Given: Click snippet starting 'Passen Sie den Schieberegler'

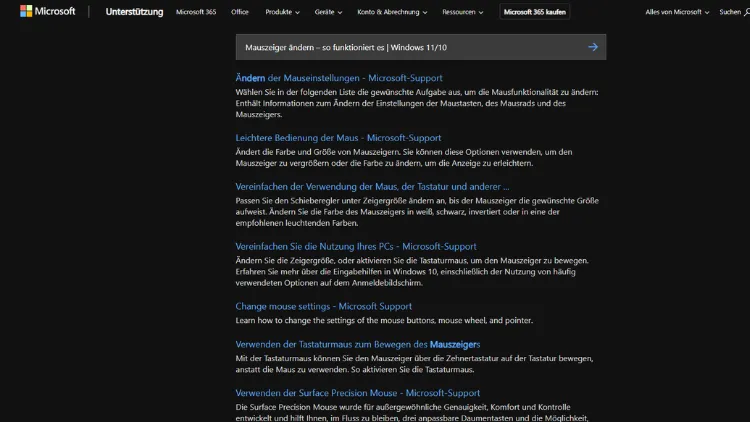Looking at the screenshot, I should pyautogui.click(x=417, y=211).
